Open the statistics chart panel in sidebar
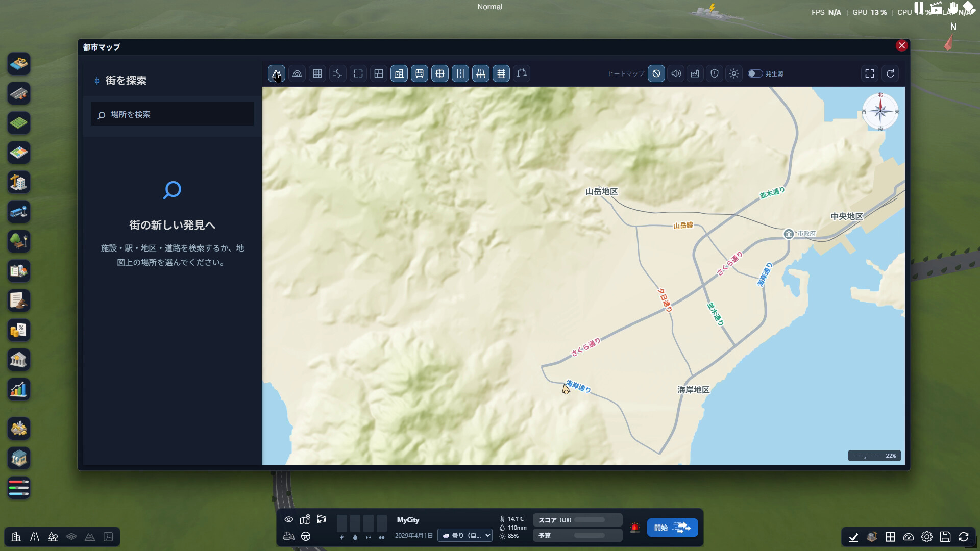This screenshot has width=980, height=551. [19, 389]
